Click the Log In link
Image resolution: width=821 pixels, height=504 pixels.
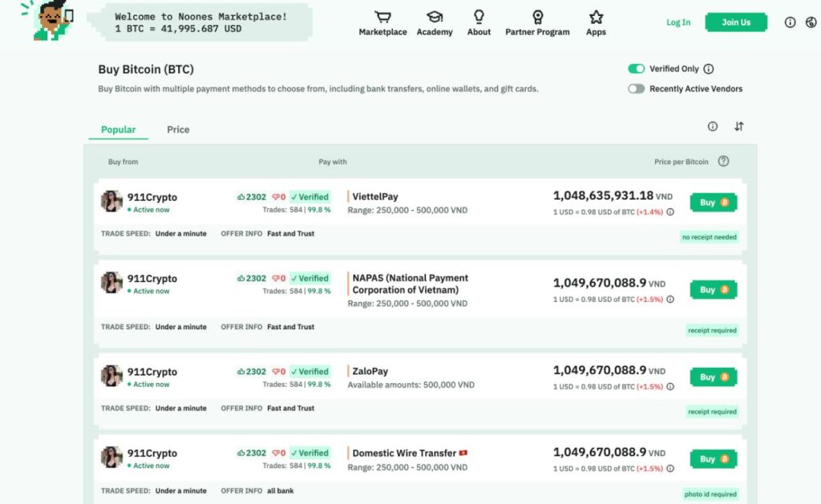tap(678, 22)
